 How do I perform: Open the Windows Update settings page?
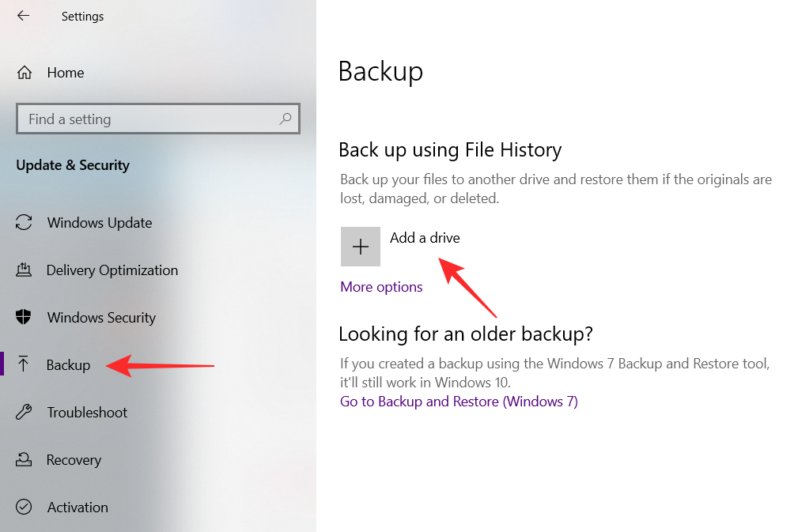100,223
